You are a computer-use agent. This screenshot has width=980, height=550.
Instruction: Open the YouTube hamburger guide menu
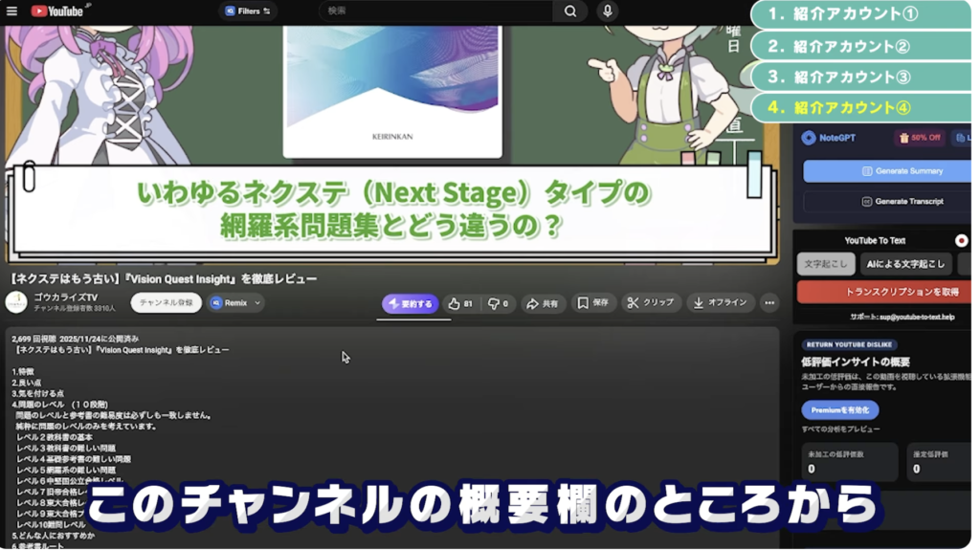coord(11,11)
